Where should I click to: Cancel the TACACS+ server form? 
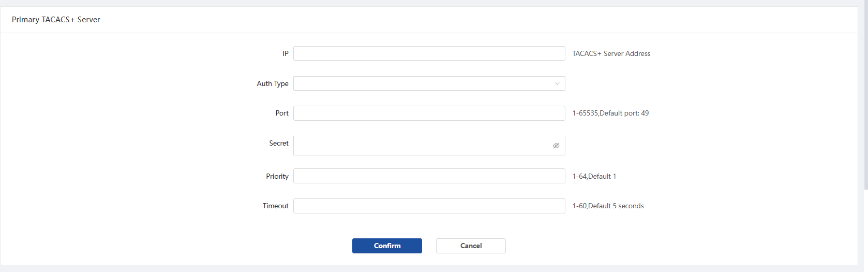click(471, 246)
